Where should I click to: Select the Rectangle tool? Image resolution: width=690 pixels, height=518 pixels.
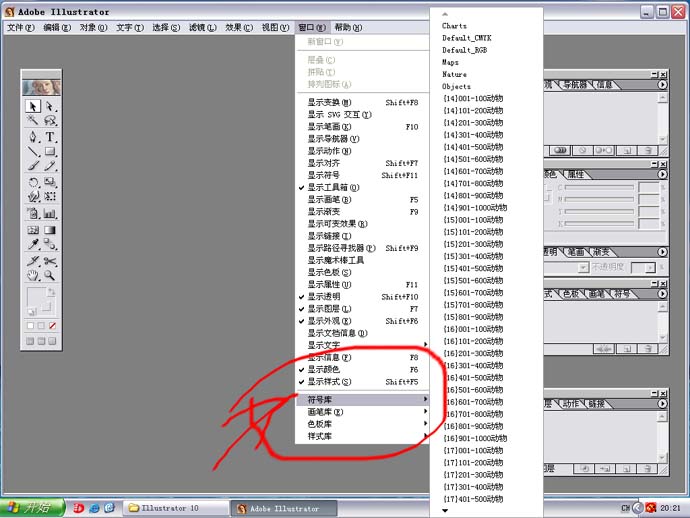click(x=50, y=151)
